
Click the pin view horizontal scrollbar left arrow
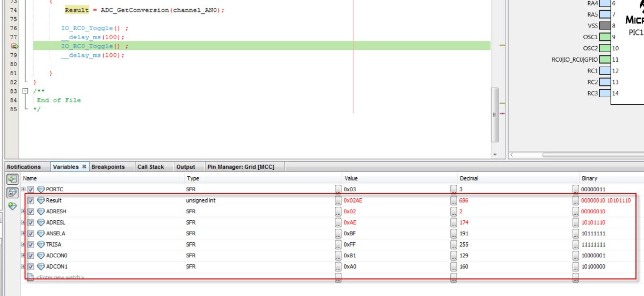tap(512, 155)
